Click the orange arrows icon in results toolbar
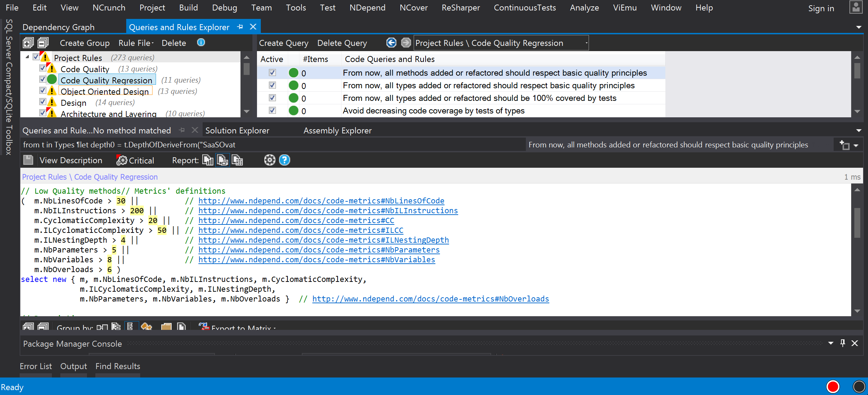Viewport: 868px width, 395px height. (x=147, y=327)
